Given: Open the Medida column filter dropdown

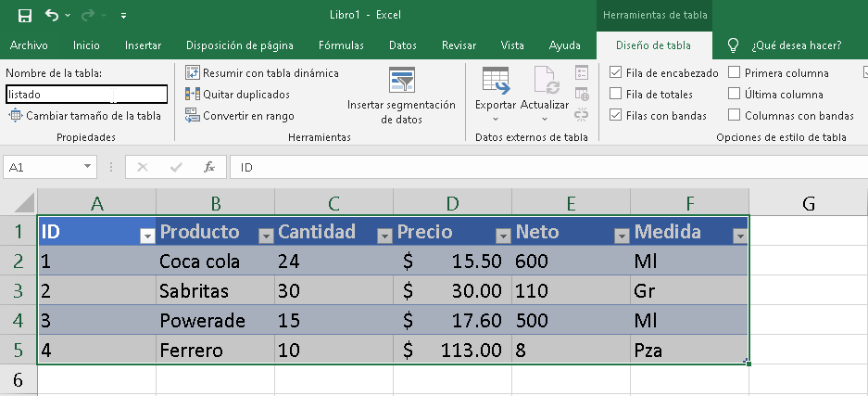Looking at the screenshot, I should [x=740, y=236].
